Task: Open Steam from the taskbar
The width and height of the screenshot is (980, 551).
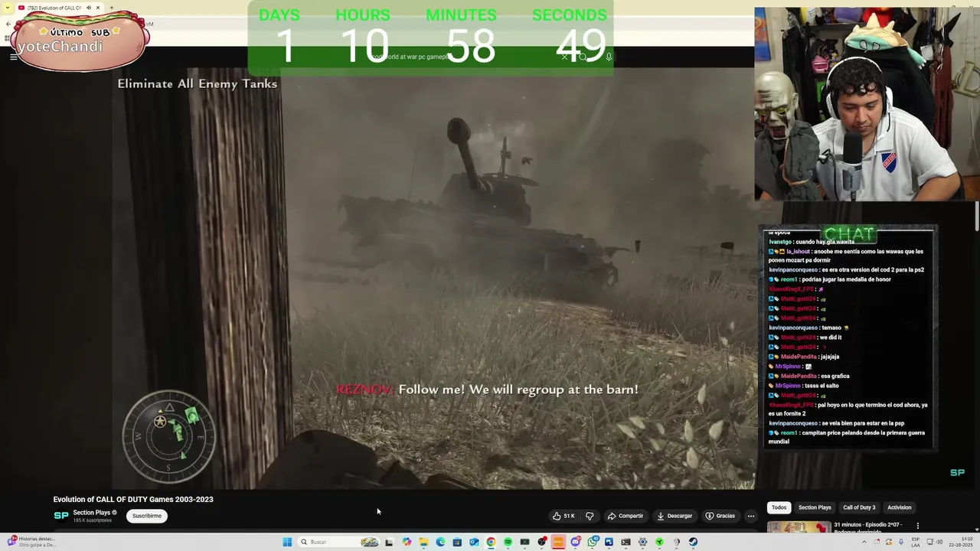Action: [693, 542]
